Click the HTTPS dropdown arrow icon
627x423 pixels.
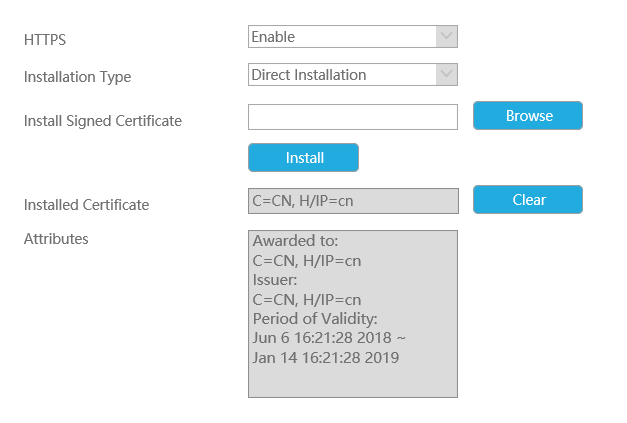coord(447,36)
